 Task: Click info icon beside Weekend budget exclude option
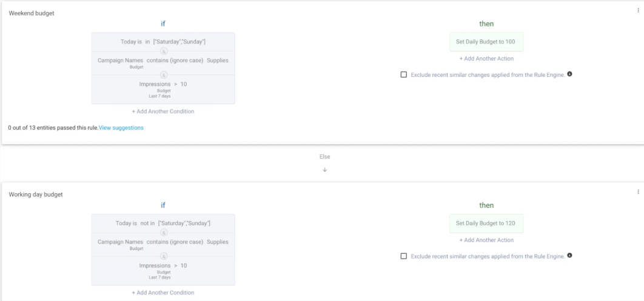coord(570,74)
